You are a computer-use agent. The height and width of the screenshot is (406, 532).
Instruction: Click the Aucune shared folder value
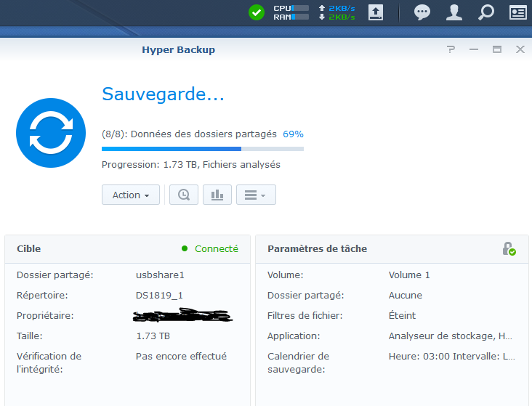[405, 295]
